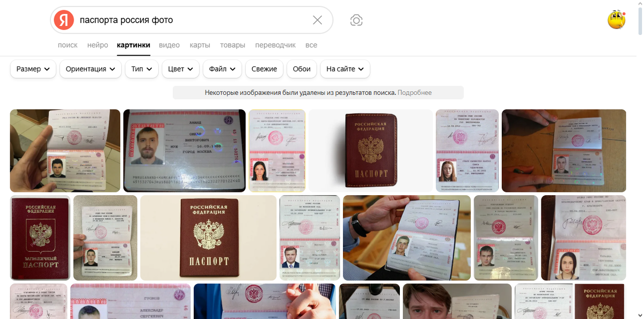
Task: Expand the Размер filter dropdown
Action: point(33,69)
